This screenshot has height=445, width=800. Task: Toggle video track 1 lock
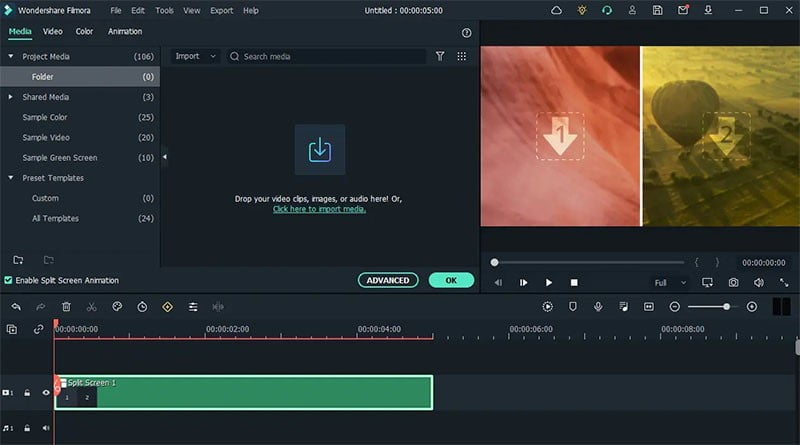27,392
